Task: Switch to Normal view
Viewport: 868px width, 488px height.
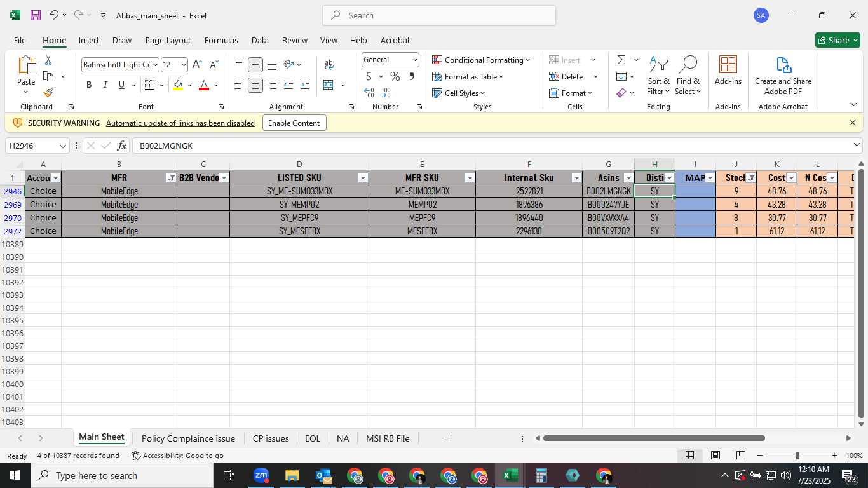Action: pyautogui.click(x=689, y=456)
